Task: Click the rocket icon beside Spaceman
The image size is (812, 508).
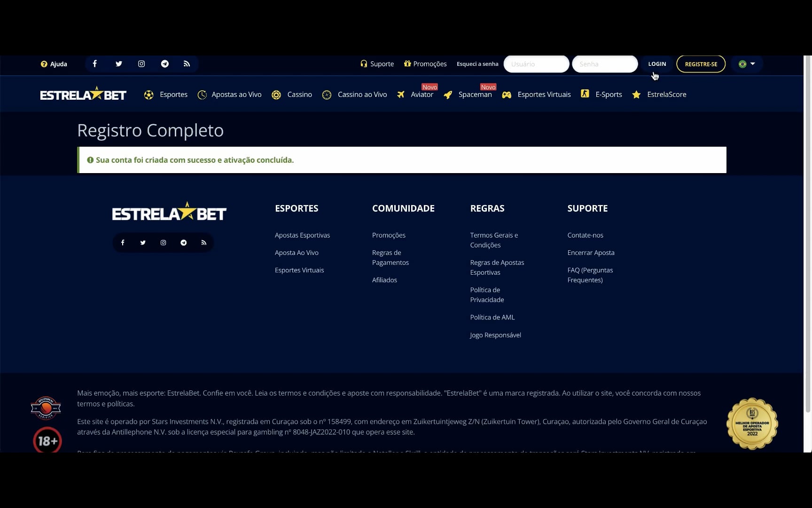Action: pos(448,95)
